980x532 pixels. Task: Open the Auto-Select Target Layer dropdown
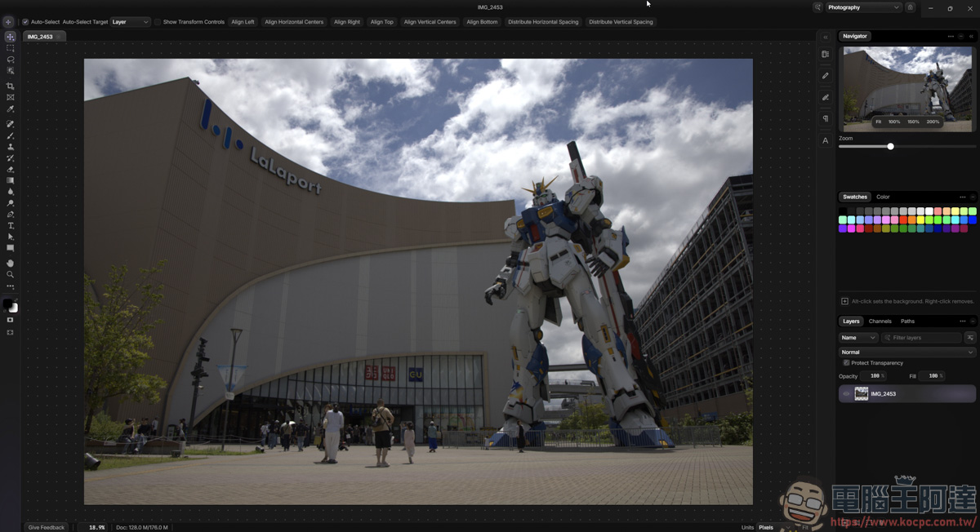coord(130,22)
